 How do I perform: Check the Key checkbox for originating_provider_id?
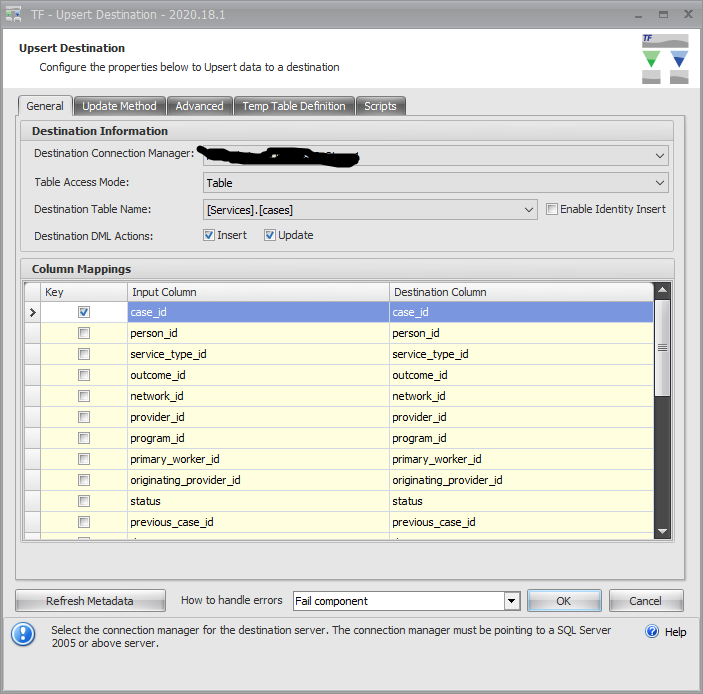(x=84, y=480)
